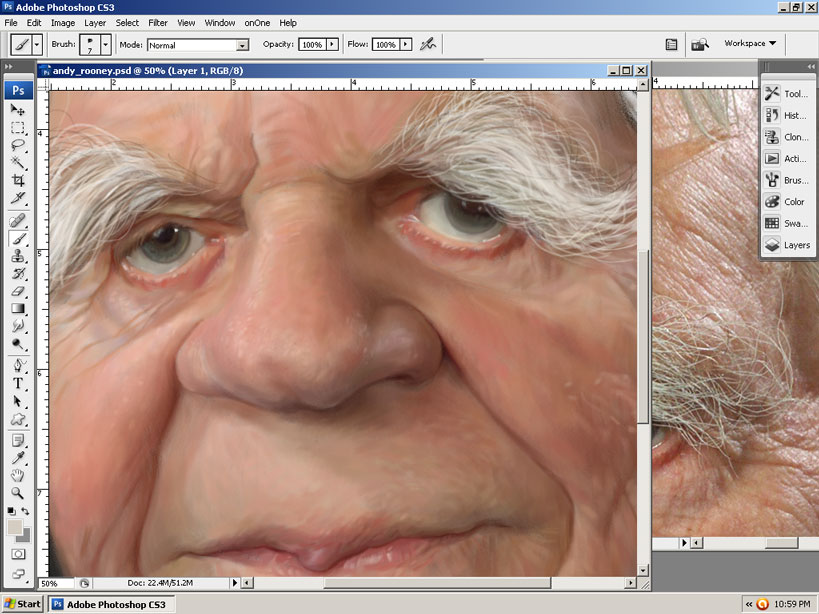Select the Brush tool in toolbox
The height and width of the screenshot is (614, 819).
(x=18, y=239)
